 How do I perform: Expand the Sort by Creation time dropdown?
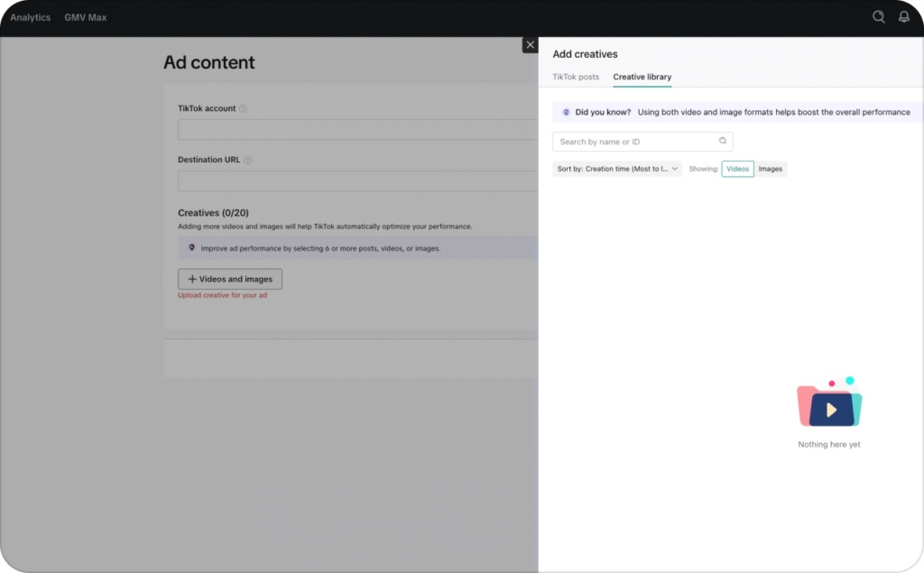(617, 169)
